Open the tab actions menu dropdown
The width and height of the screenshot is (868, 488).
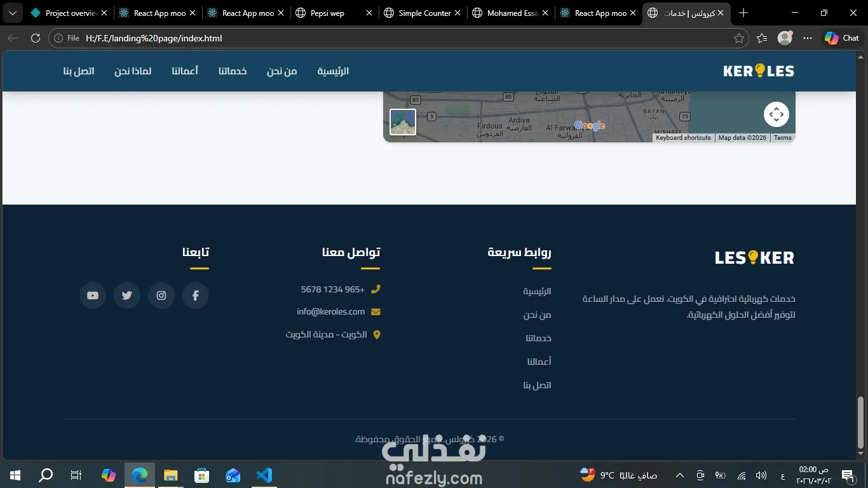(x=14, y=13)
